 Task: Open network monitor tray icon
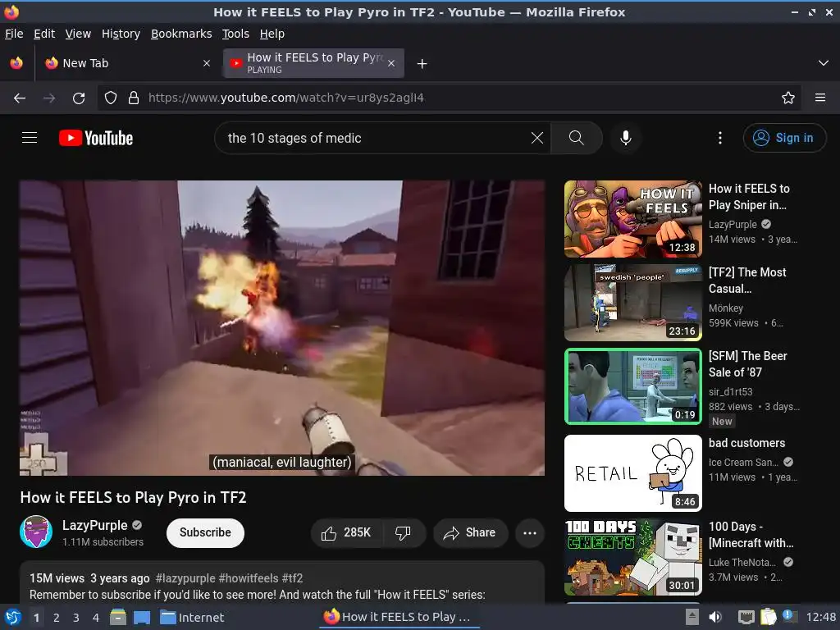point(746,617)
